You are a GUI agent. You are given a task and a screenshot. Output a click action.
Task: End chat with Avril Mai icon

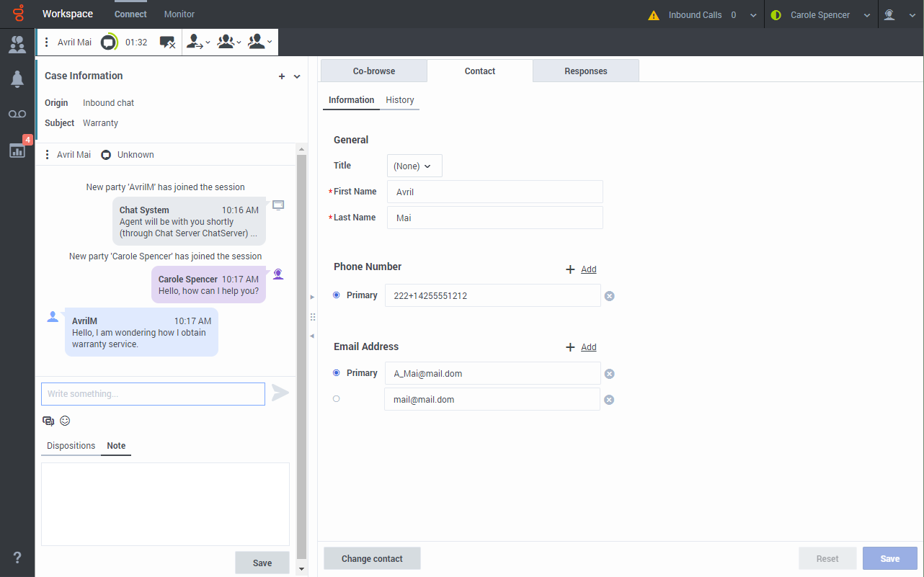[167, 43]
